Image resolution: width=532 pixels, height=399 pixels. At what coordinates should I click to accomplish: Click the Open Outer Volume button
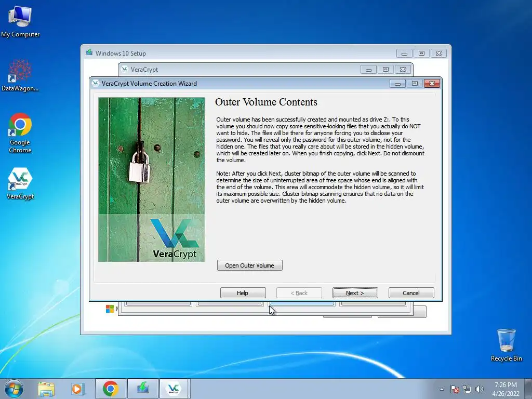(x=250, y=265)
